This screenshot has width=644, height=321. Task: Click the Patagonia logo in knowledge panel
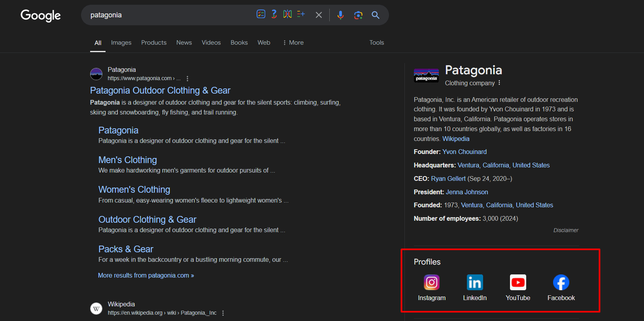(426, 75)
